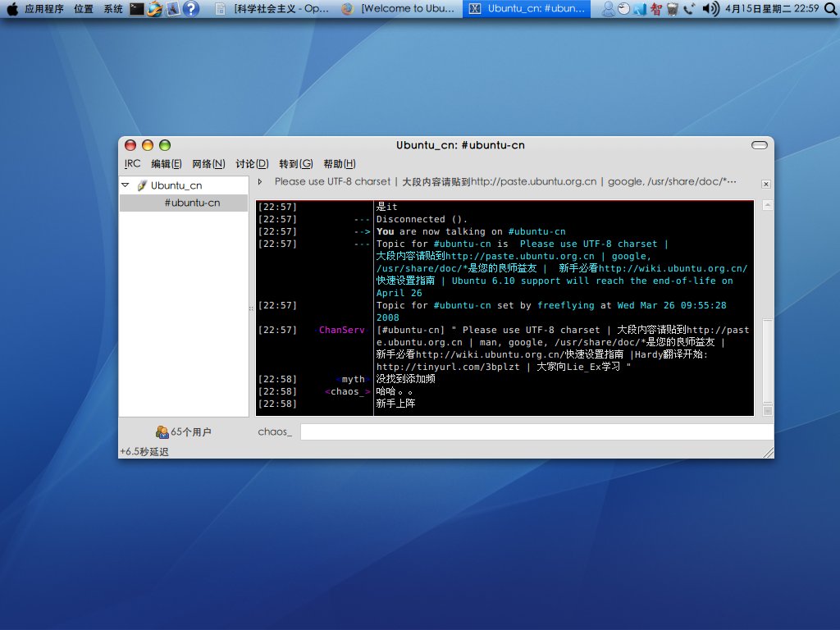Image resolution: width=840 pixels, height=630 pixels.
Task: Open the 系统 panel menu
Action: click(113, 8)
